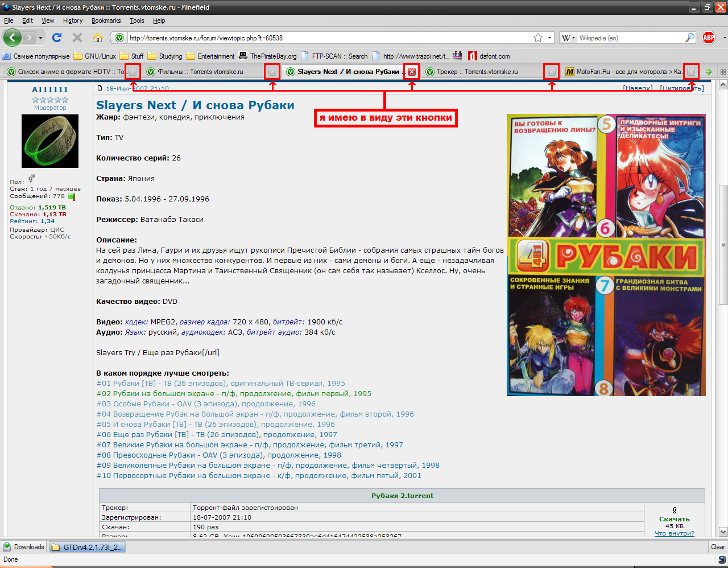Bookmark this page with the star icon

pos(538,38)
